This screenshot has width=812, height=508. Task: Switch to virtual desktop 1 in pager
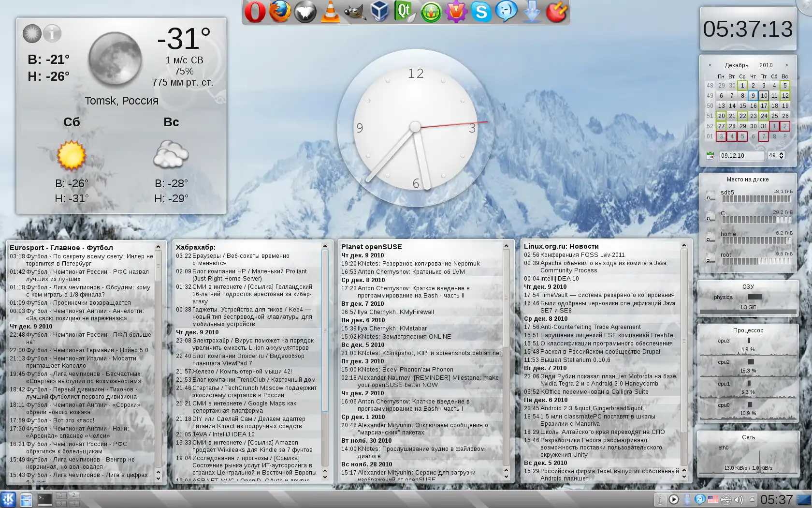coord(61,495)
